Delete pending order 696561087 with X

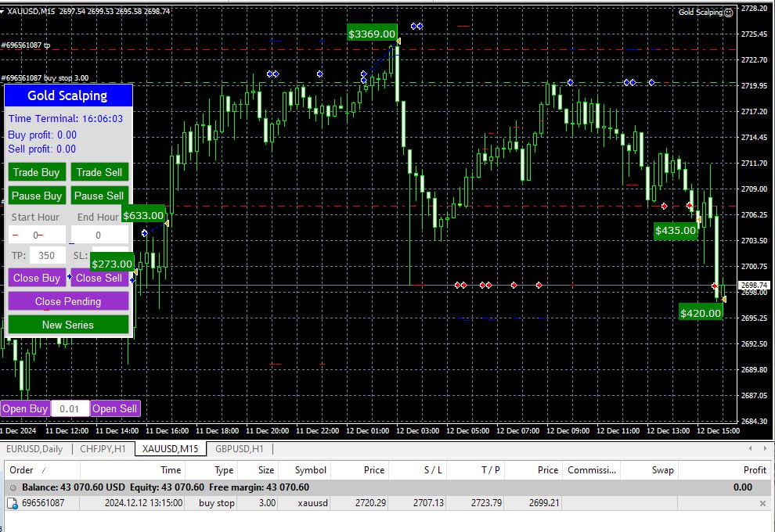point(762,503)
